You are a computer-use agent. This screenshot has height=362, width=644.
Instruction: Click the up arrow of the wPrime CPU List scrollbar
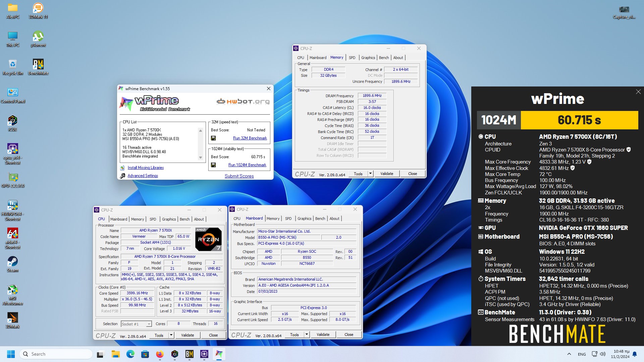click(x=201, y=131)
